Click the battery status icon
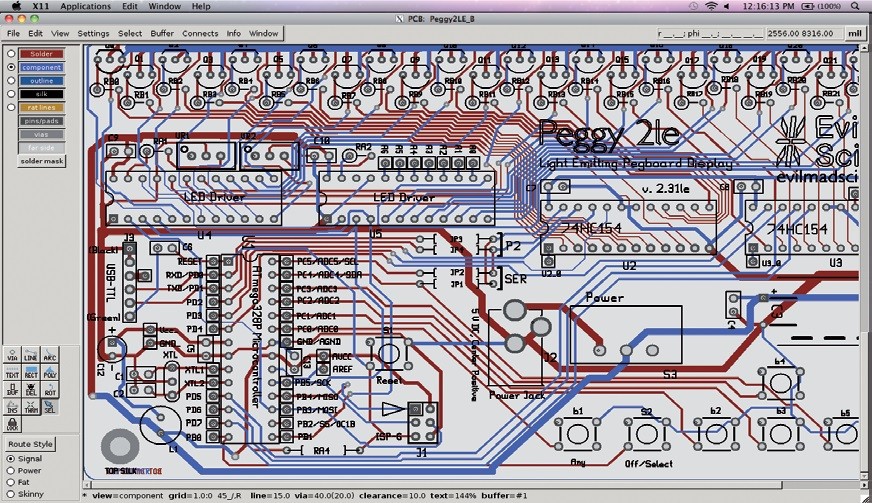Image resolution: width=872 pixels, height=503 pixels. 807,6
